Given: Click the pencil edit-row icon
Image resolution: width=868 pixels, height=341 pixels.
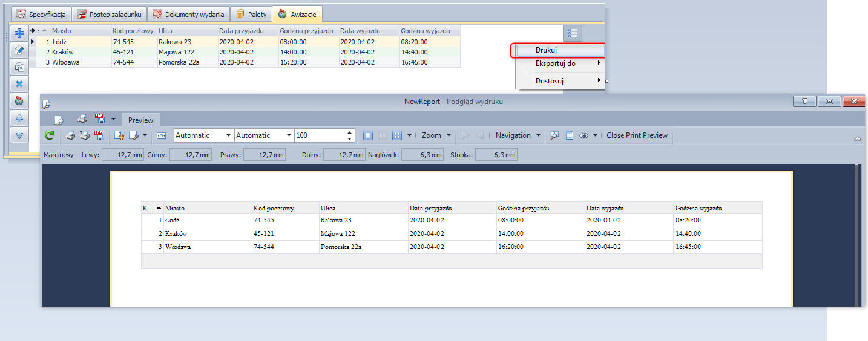Looking at the screenshot, I should coord(19,51).
